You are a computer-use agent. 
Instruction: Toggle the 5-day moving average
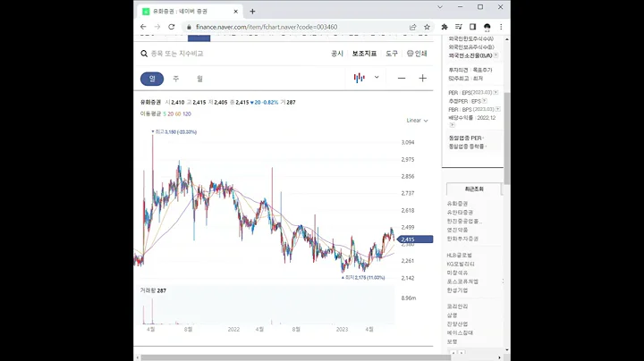(165, 114)
